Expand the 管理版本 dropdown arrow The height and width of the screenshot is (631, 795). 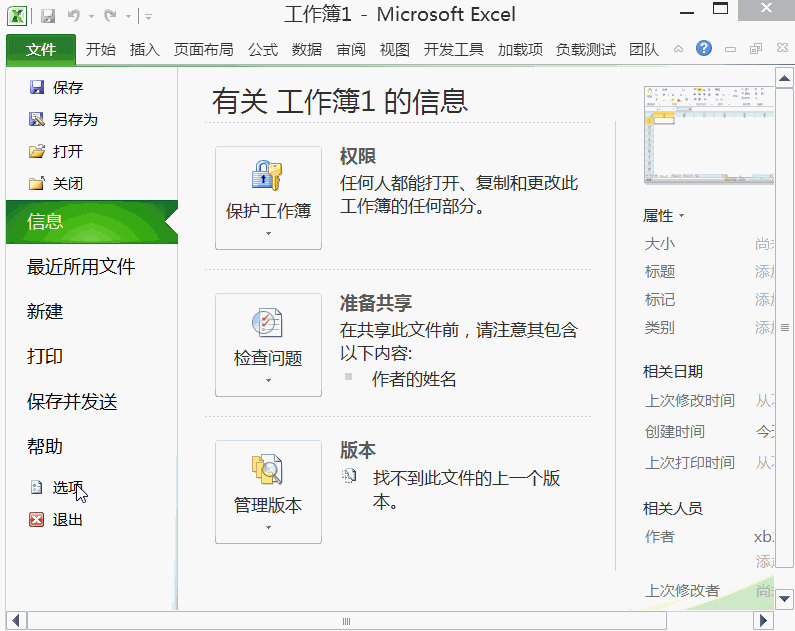pos(269,528)
